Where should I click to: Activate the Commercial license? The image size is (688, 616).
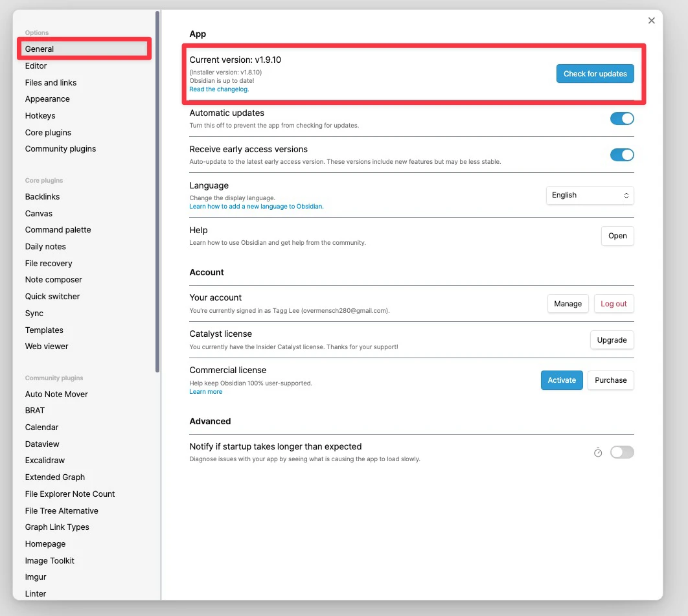point(562,380)
